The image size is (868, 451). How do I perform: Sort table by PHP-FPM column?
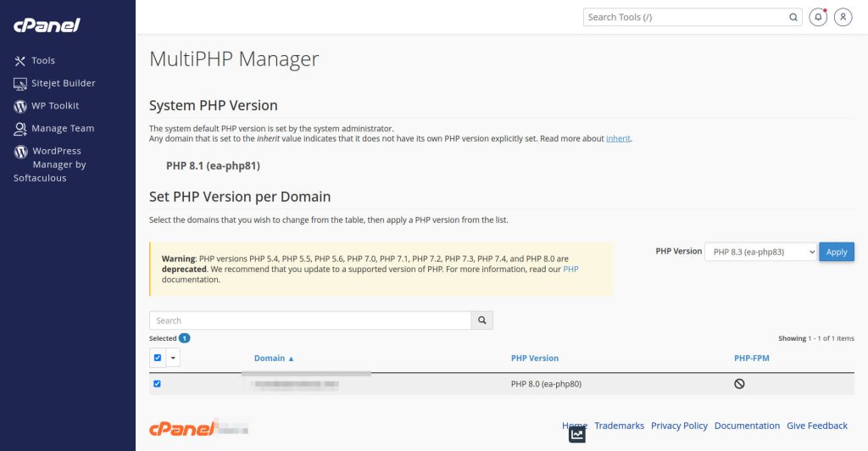click(x=751, y=358)
